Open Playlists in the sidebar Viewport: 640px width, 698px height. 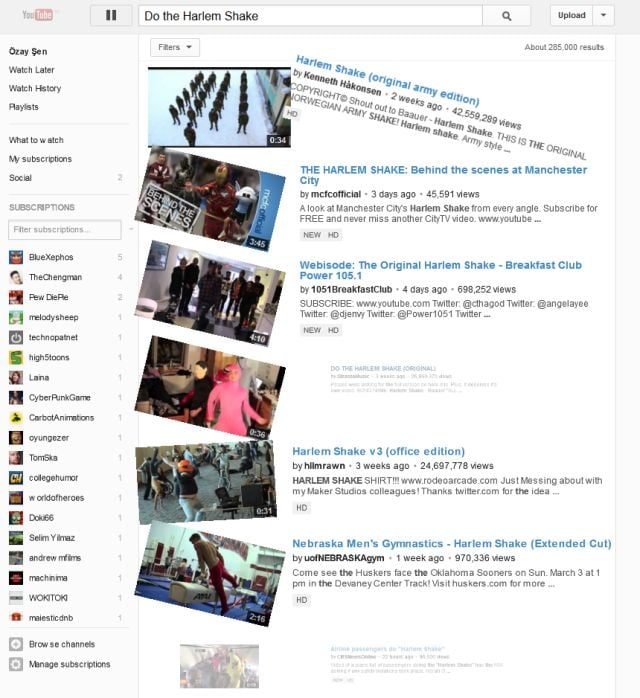coord(24,107)
